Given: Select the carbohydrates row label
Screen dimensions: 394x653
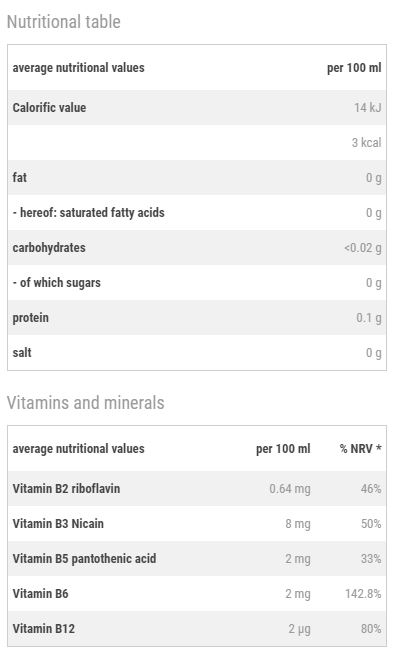Looking at the screenshot, I should click(x=49, y=247).
